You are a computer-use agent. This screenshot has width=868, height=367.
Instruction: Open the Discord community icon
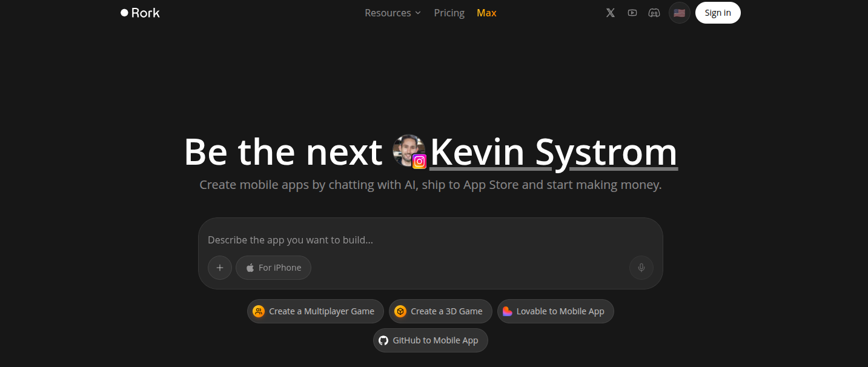coord(654,13)
